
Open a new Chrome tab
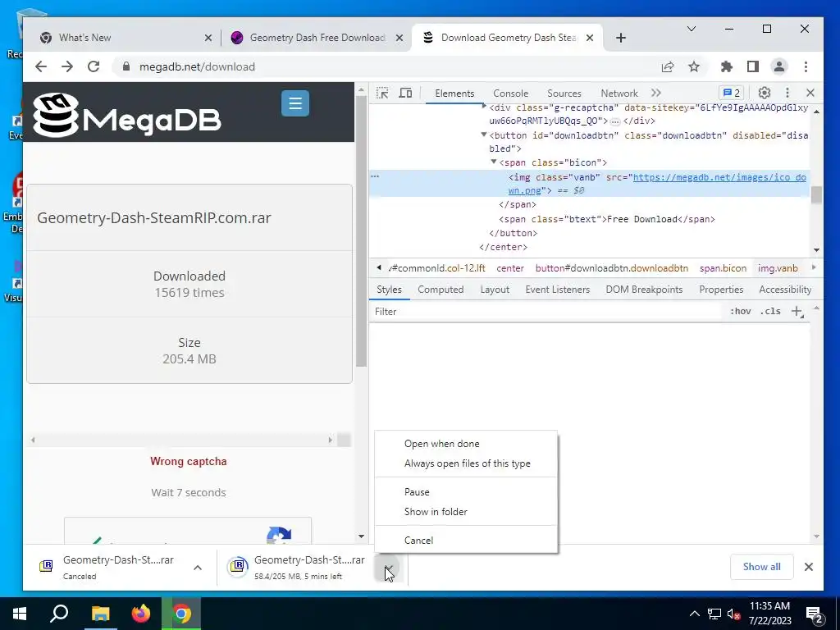point(621,38)
